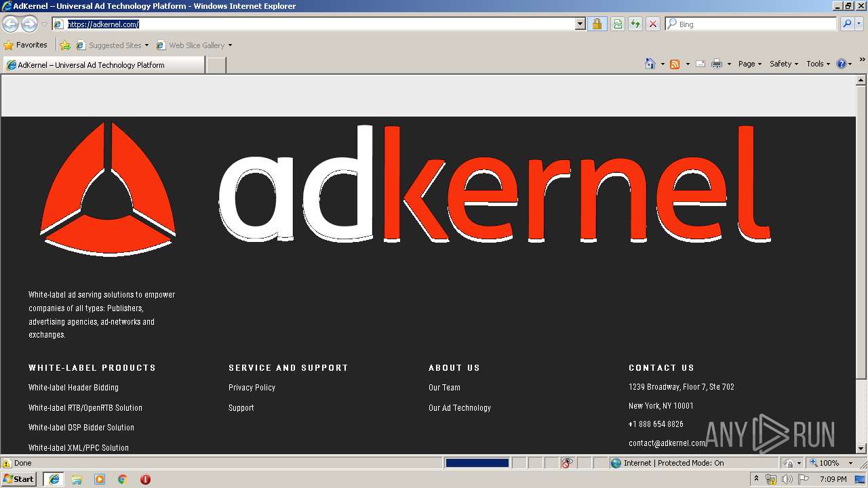This screenshot has width=868, height=488.
Task: Open the Our Team link
Action: pyautogui.click(x=444, y=388)
